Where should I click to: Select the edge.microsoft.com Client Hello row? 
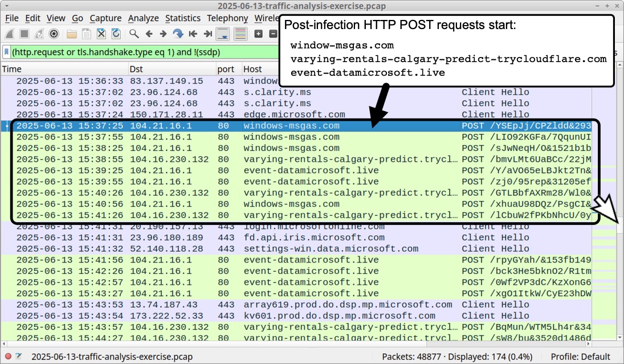tap(296, 114)
